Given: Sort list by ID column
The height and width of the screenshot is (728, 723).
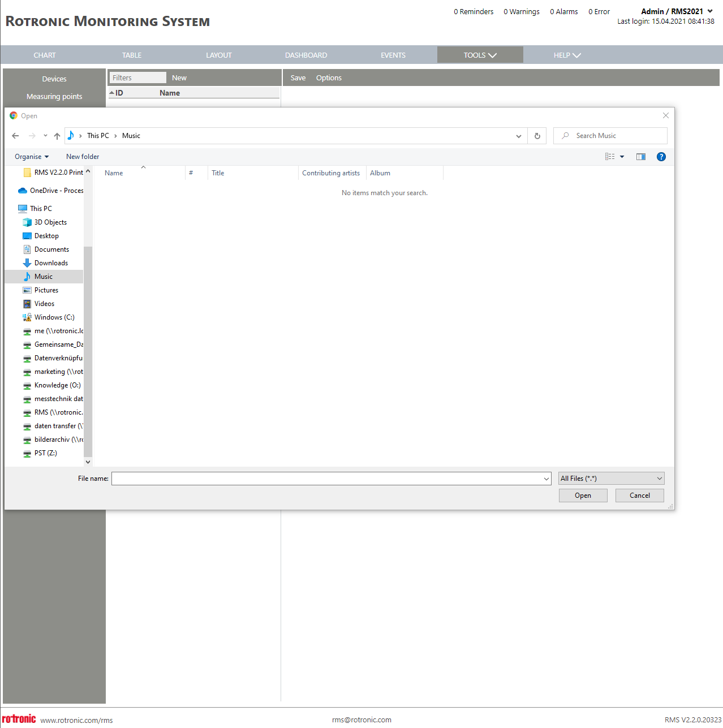Looking at the screenshot, I should pyautogui.click(x=119, y=93).
